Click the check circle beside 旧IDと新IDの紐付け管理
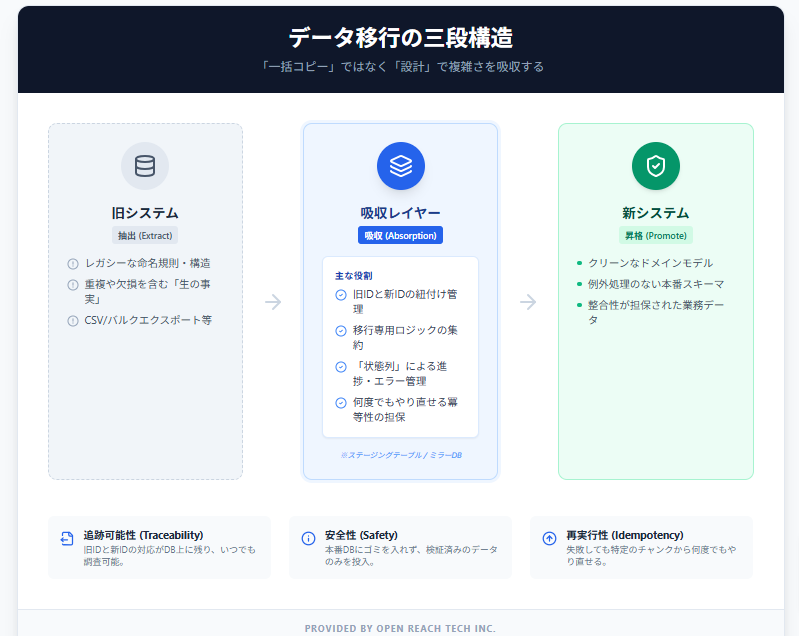799x636 pixels. pyautogui.click(x=341, y=295)
